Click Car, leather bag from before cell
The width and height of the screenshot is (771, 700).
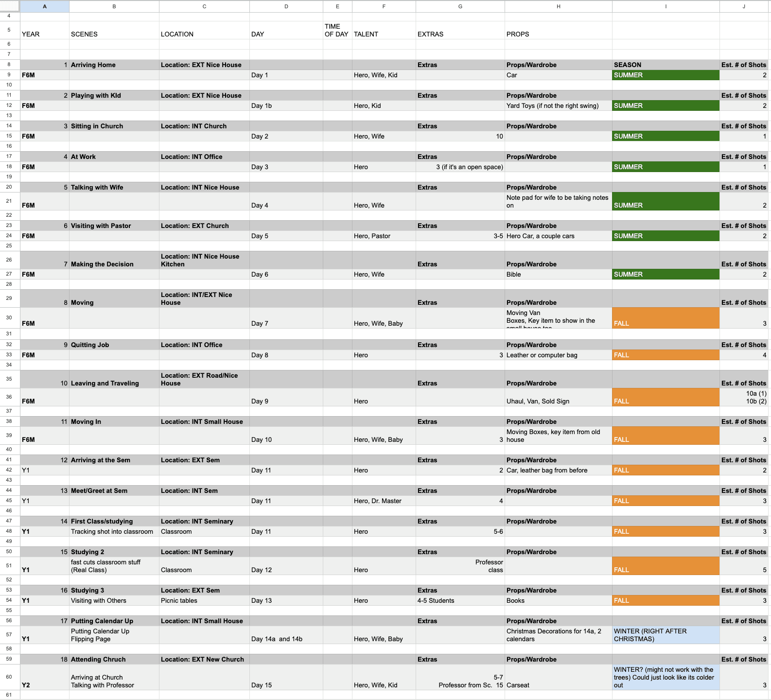558,470
